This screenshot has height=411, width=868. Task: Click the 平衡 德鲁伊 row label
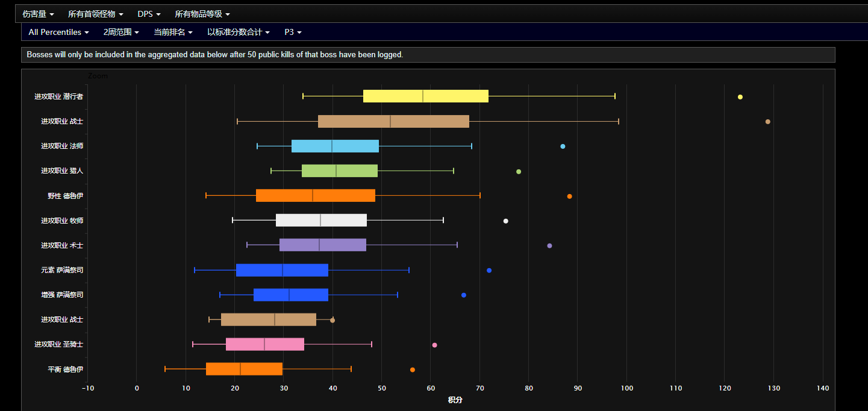[65, 369]
